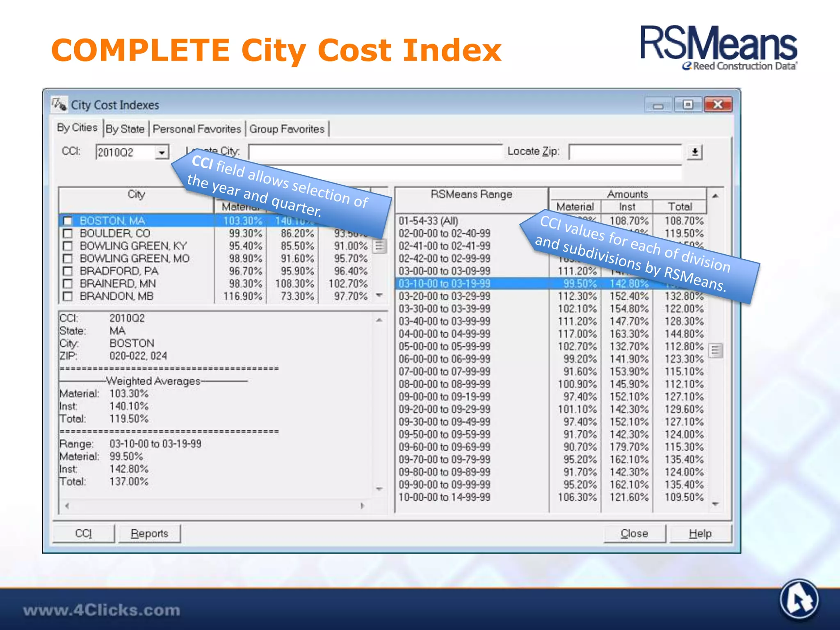
Task: Check the BOULDER, CO checkbox
Action: coord(68,234)
